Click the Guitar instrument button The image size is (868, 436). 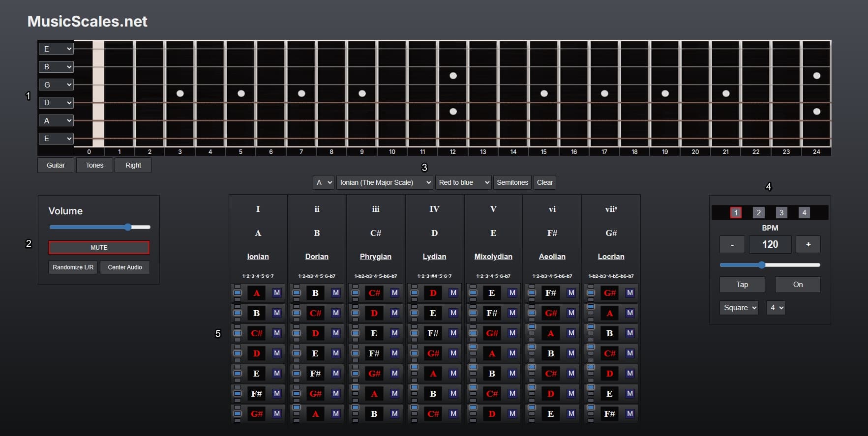56,165
